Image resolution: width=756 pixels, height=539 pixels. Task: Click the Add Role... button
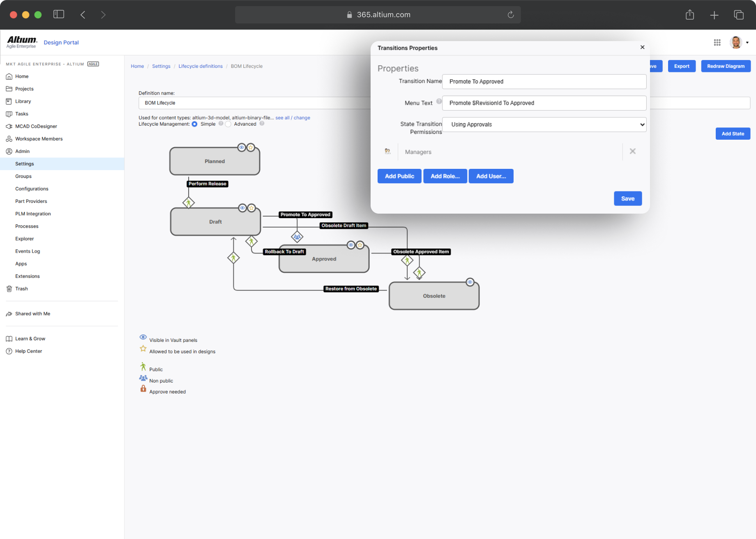tap(445, 176)
